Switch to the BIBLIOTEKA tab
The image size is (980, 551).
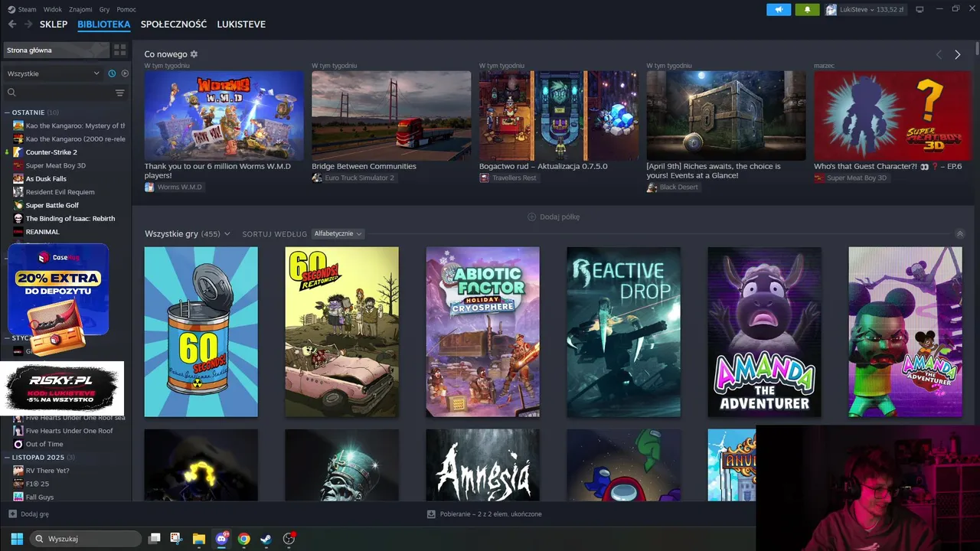coord(104,24)
